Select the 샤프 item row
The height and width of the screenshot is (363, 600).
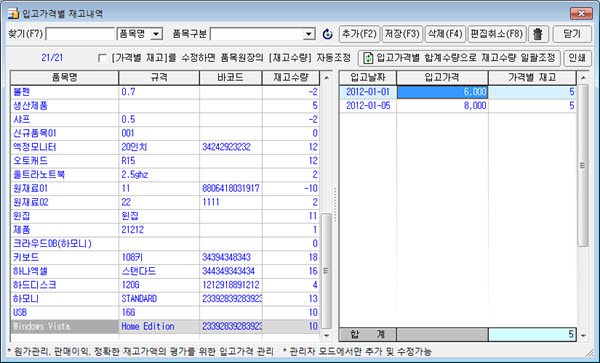(x=165, y=119)
